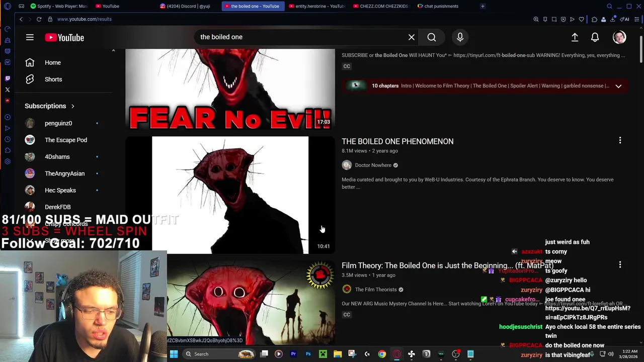Toggle the CC badge under the first result
The width and height of the screenshot is (644, 362).
[x=347, y=66]
